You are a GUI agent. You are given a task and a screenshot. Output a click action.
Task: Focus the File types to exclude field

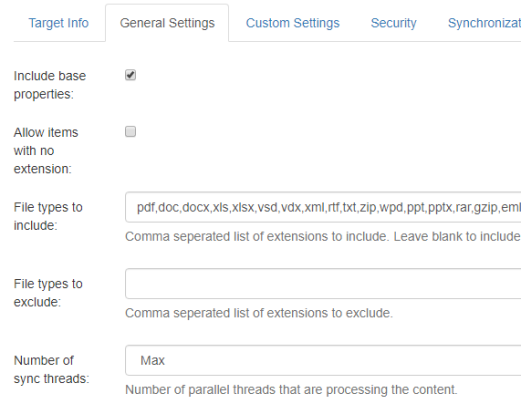pos(323,284)
